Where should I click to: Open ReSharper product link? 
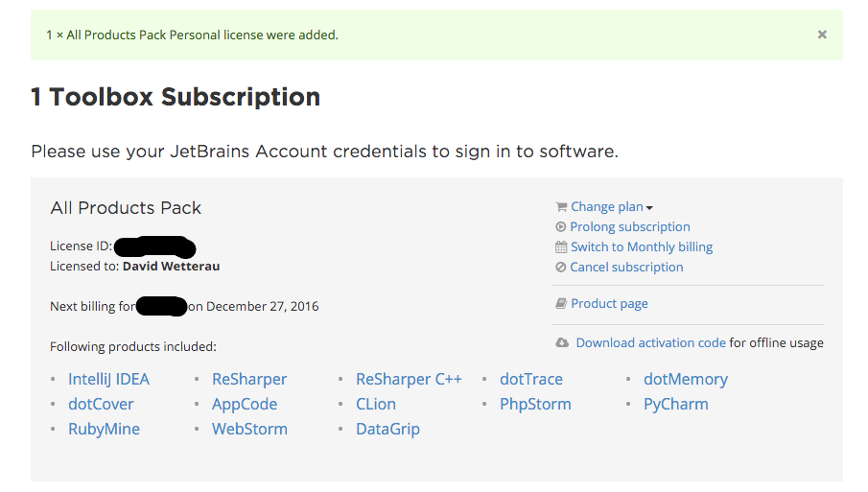[249, 379]
